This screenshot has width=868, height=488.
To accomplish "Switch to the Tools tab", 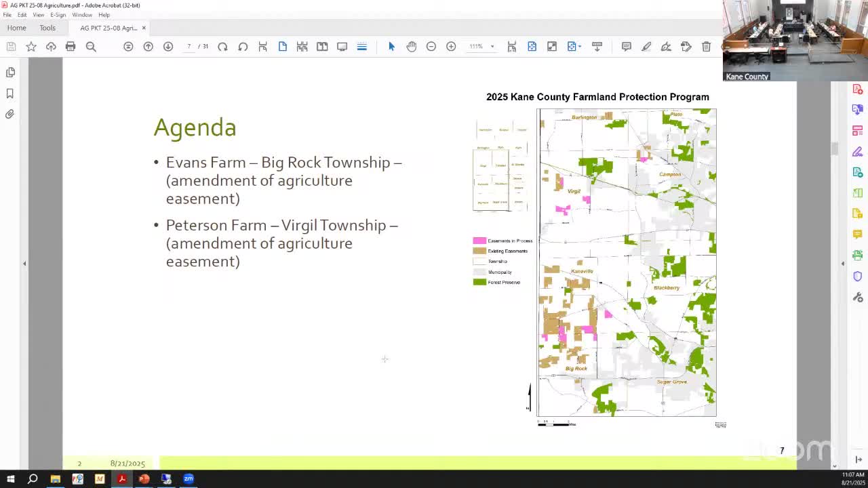I will tap(47, 28).
